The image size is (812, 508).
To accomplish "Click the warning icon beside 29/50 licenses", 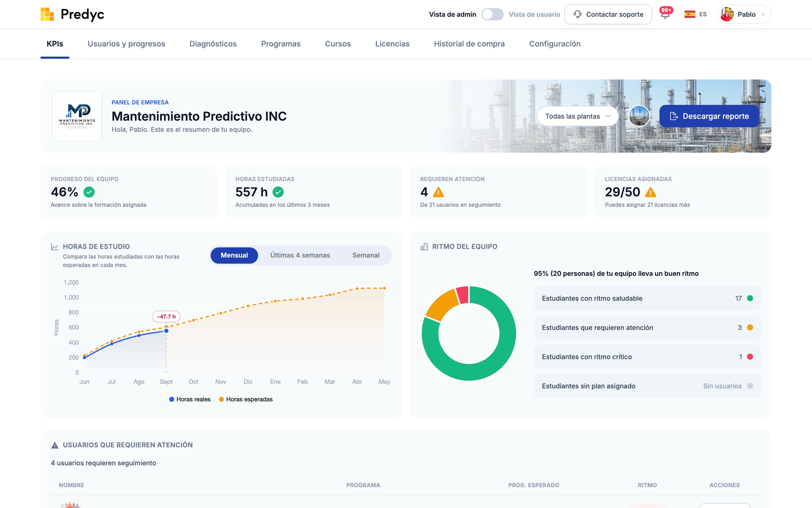I will (650, 192).
